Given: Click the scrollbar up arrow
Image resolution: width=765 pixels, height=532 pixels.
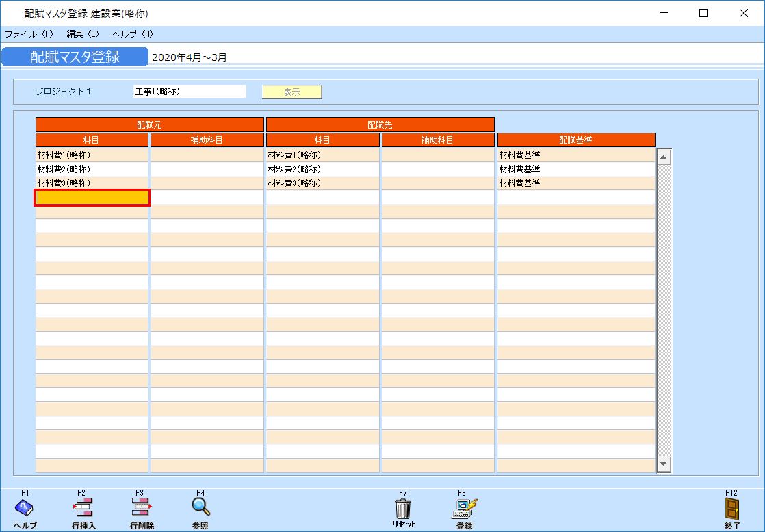Looking at the screenshot, I should point(664,157).
